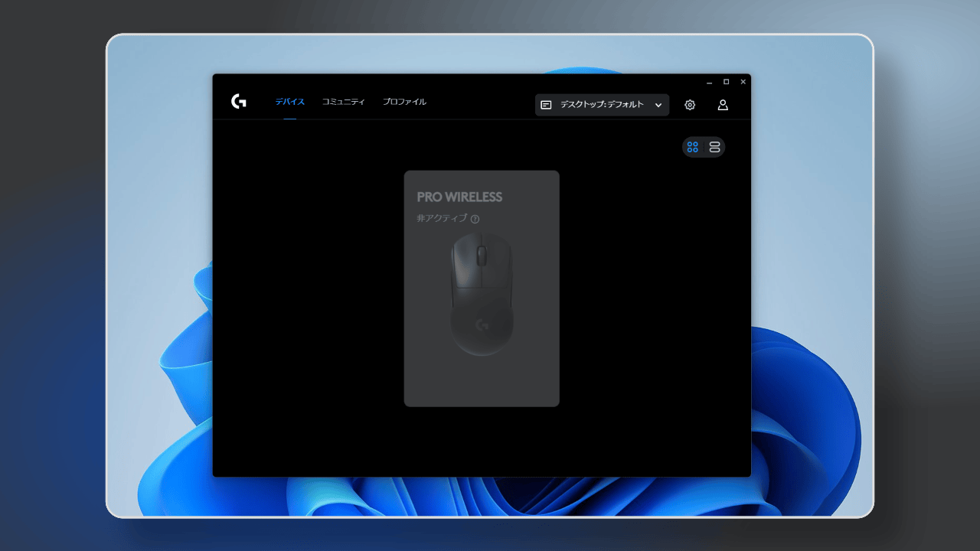Open settings with the gear icon

point(690,105)
